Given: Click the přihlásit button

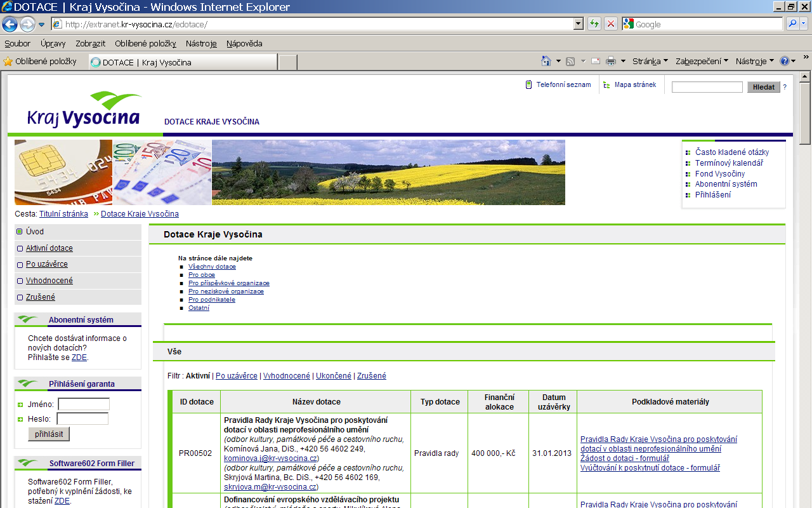Looking at the screenshot, I should 49,434.
